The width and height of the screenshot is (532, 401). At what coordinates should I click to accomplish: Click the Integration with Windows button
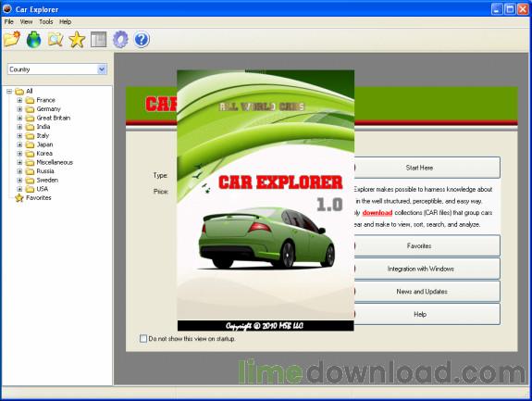pos(427,269)
